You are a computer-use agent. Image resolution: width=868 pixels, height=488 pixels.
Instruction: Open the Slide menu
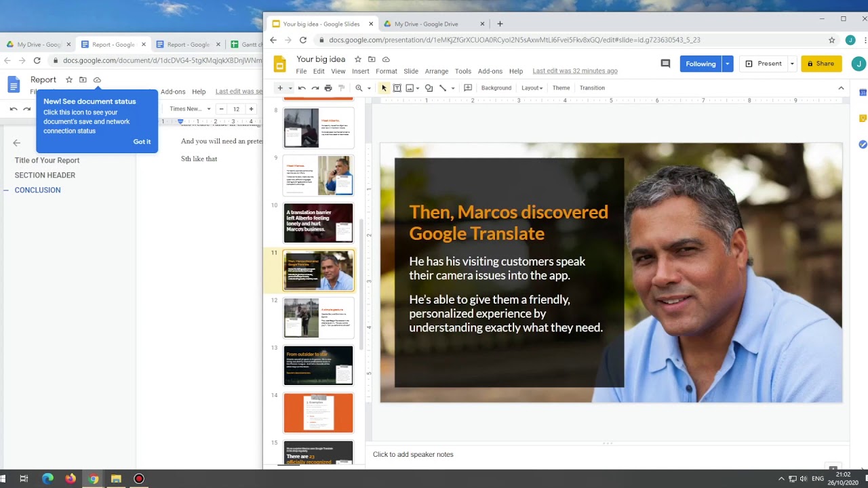tap(411, 71)
